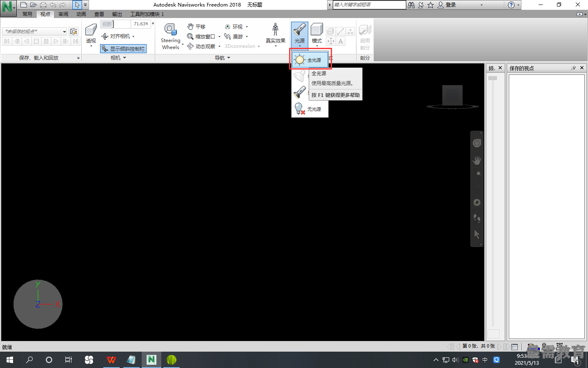Pin the 保存的视点 panel
588x368 pixels.
point(573,68)
